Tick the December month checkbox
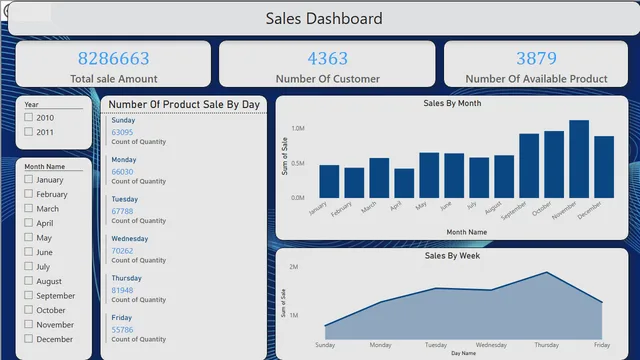640x360 pixels. pyautogui.click(x=29, y=338)
